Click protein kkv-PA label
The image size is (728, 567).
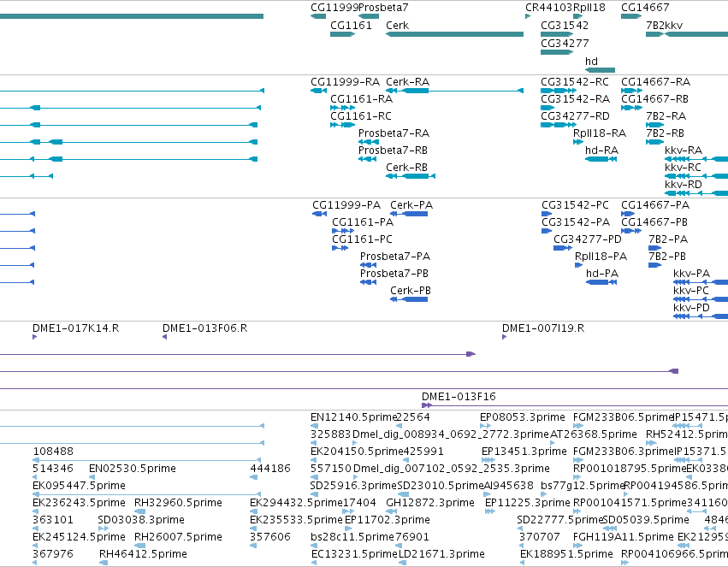click(x=692, y=275)
